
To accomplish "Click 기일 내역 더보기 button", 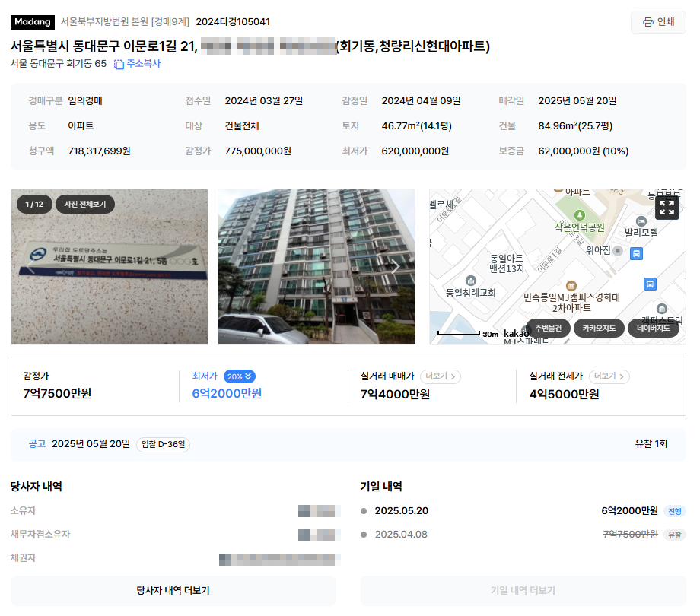I will click(x=523, y=591).
